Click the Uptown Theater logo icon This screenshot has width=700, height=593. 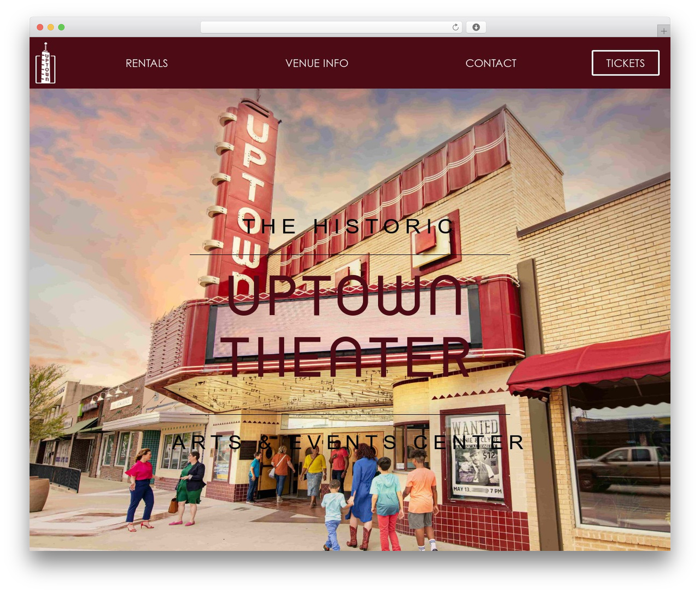click(x=45, y=63)
